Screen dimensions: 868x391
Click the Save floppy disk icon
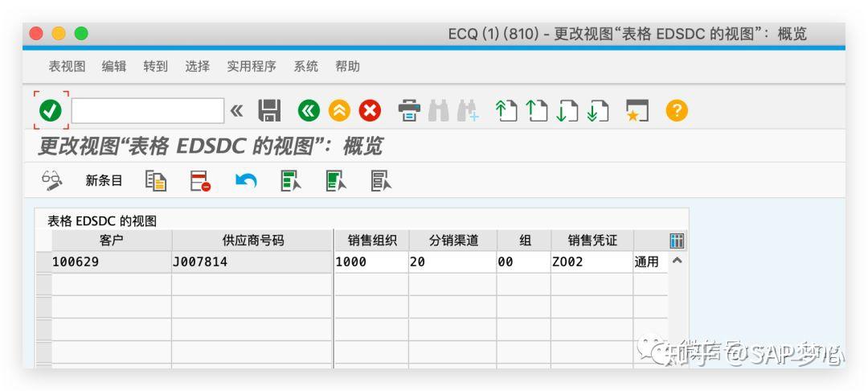(269, 111)
